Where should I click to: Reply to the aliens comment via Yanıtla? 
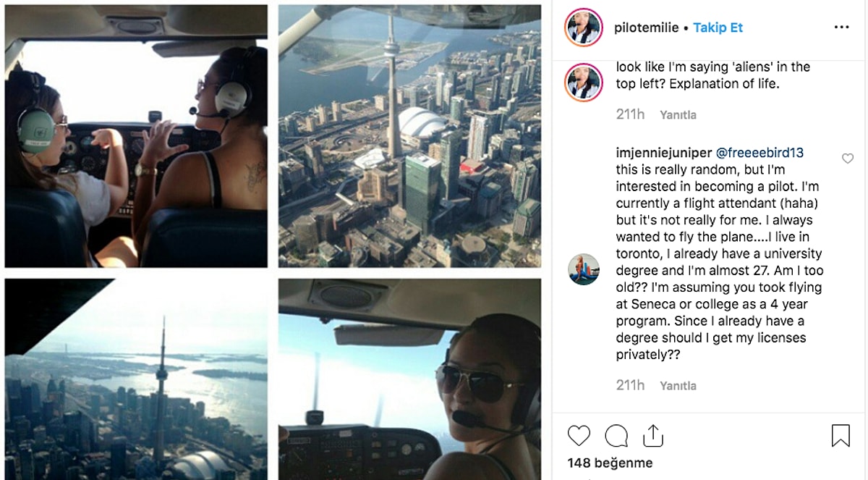pyautogui.click(x=678, y=114)
